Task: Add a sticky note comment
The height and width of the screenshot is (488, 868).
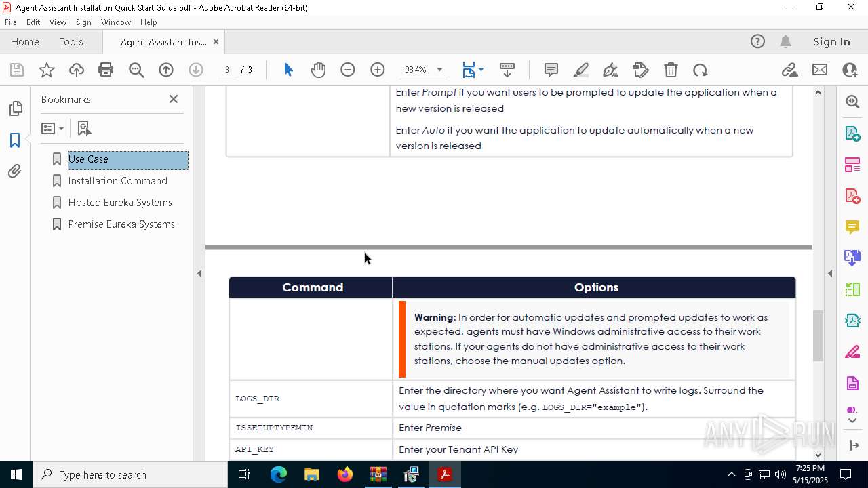Action: coord(551,70)
